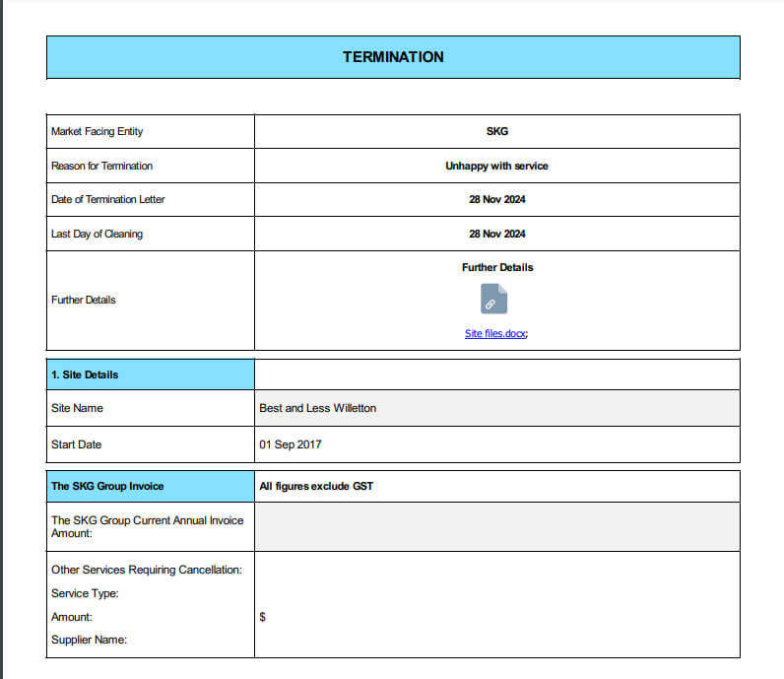Select the 'SKG' entity value
Screen dimensions: 784x679
(497, 131)
